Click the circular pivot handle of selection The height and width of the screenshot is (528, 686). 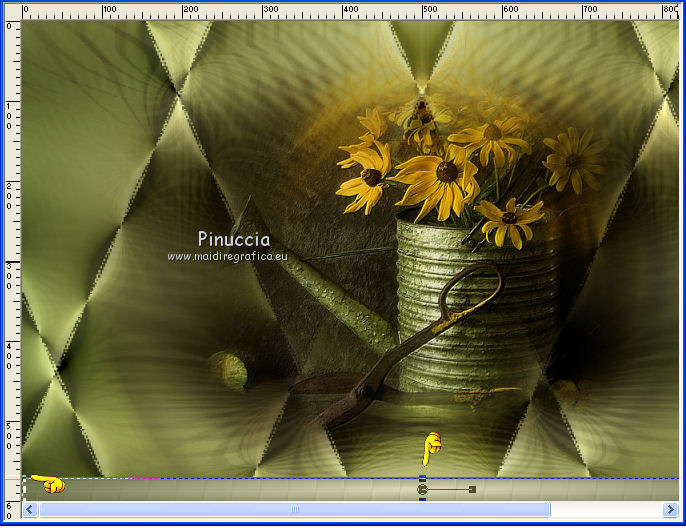[x=423, y=489]
